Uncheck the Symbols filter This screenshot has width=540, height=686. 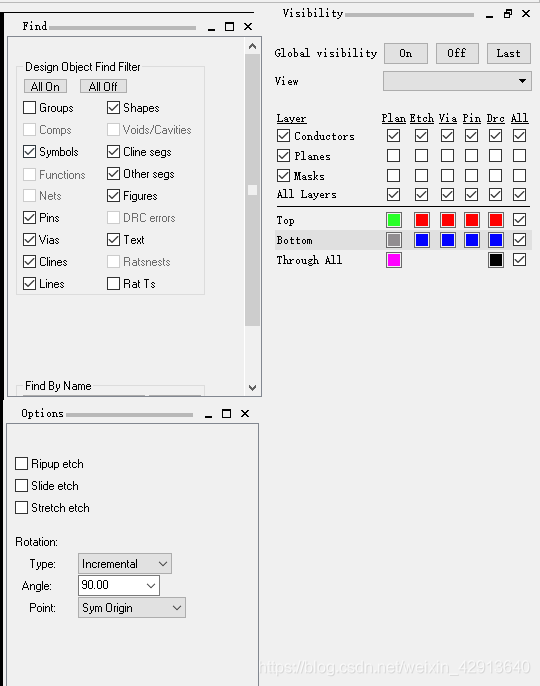[x=29, y=152]
